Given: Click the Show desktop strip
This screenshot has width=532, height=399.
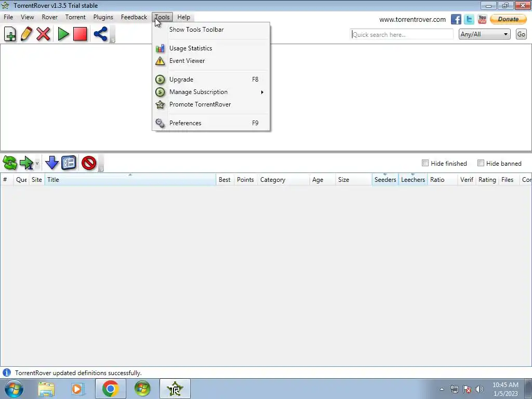Looking at the screenshot, I should coord(528,389).
